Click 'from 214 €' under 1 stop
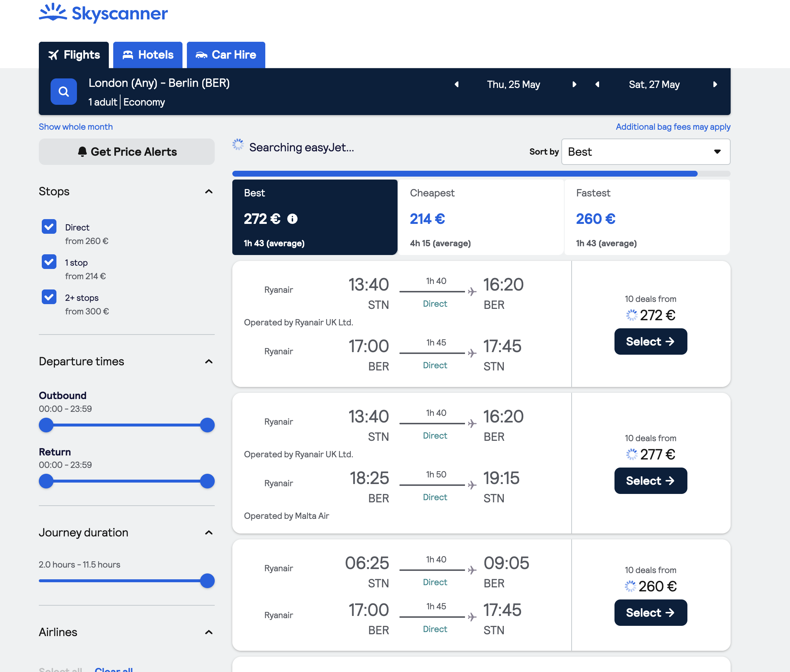 (x=85, y=276)
